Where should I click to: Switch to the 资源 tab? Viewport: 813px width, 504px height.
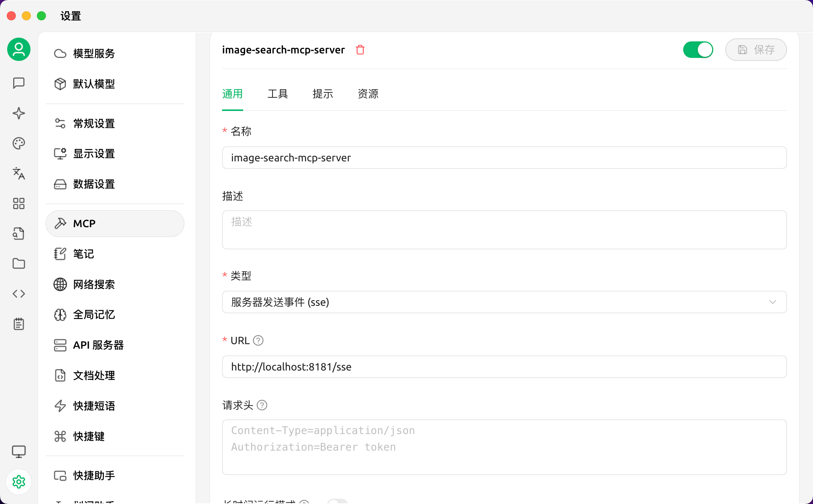click(368, 94)
